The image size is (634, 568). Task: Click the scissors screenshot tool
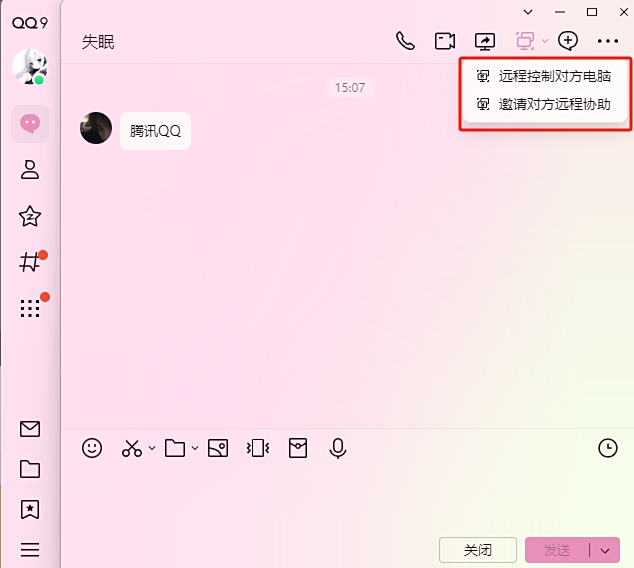click(x=131, y=448)
